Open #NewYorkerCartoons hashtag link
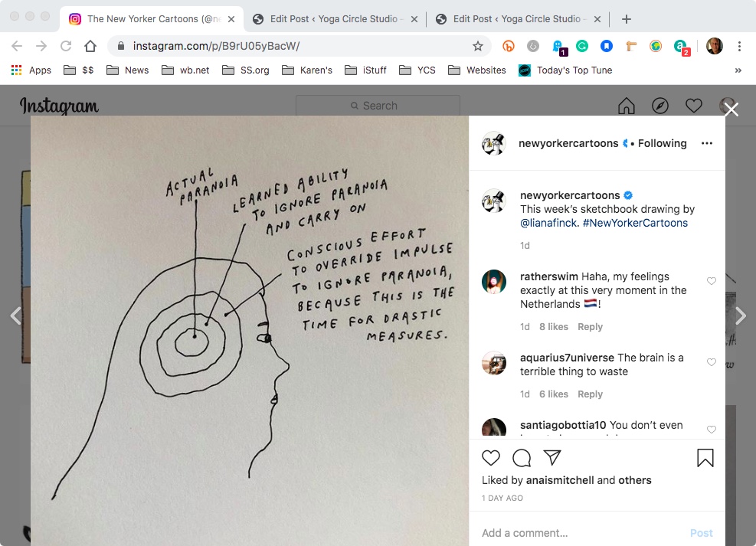 pyautogui.click(x=635, y=223)
